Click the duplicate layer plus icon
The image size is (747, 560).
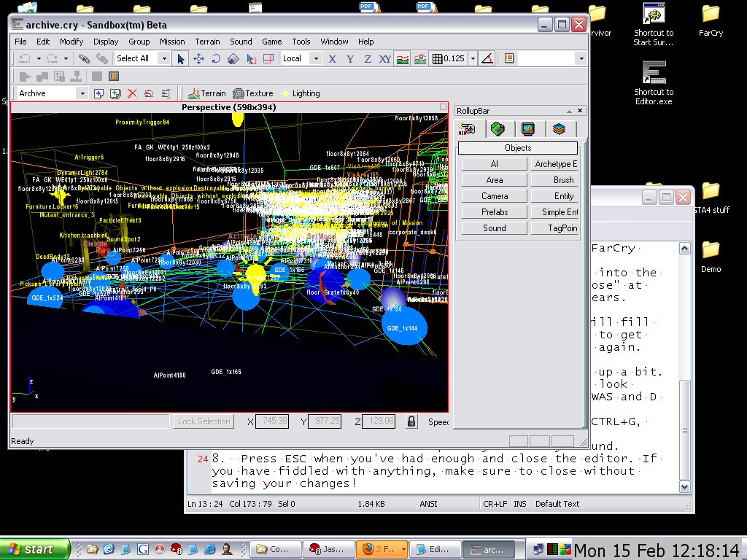pos(115,94)
